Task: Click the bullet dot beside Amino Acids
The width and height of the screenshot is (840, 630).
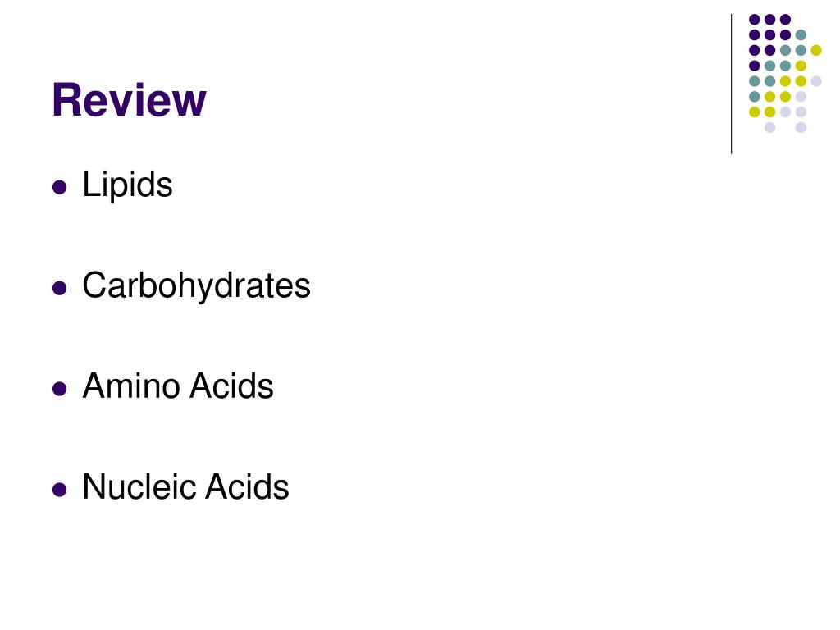Action: point(59,388)
